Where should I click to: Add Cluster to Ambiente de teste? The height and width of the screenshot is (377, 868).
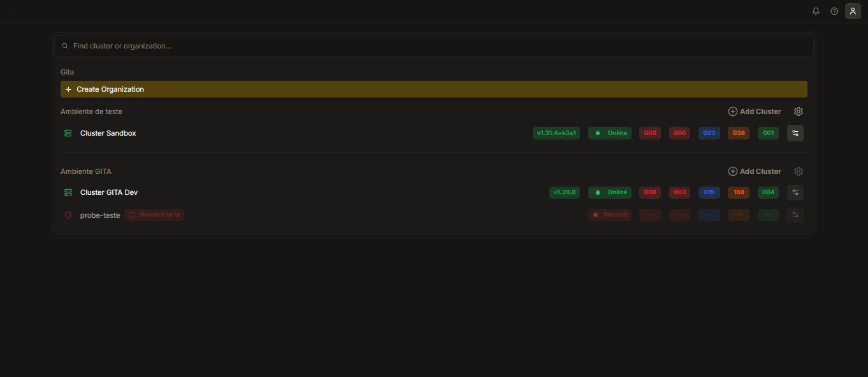click(755, 111)
